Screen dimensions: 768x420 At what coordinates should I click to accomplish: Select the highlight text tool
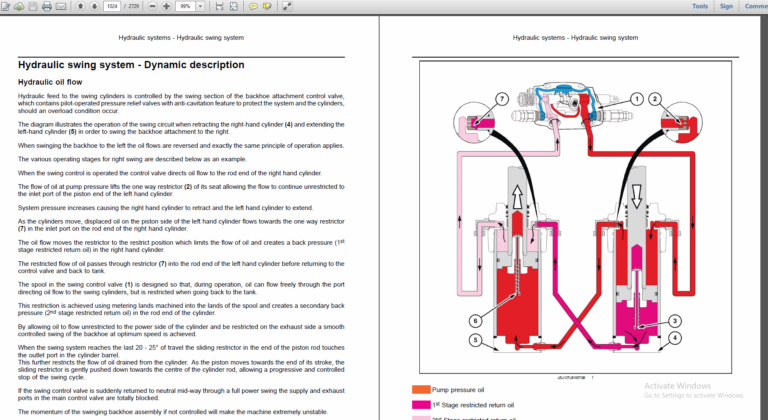267,6
